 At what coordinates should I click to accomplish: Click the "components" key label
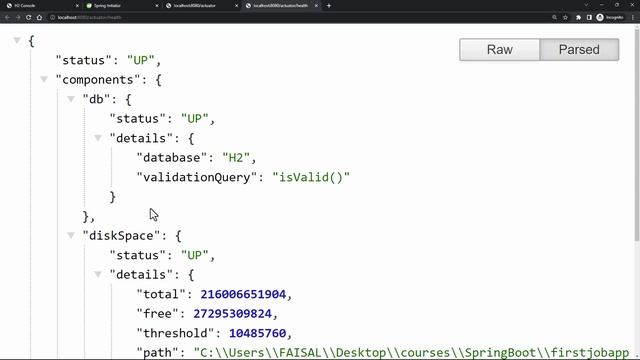98,80
